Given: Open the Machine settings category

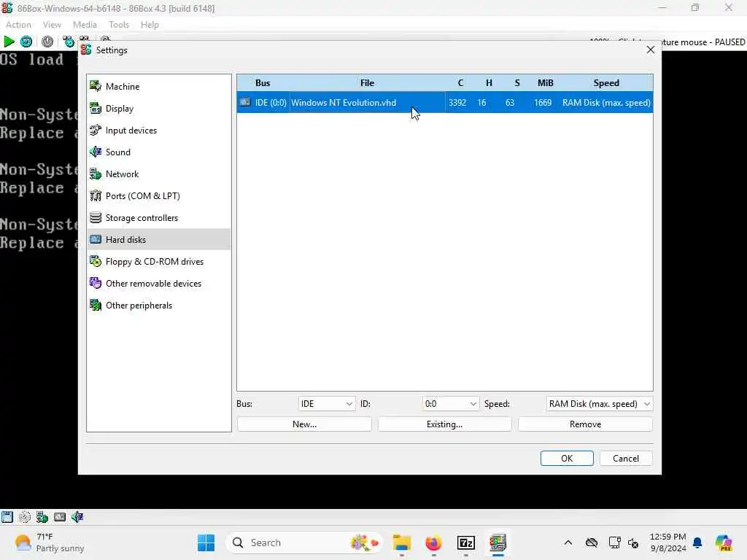Looking at the screenshot, I should pyautogui.click(x=158, y=86).
